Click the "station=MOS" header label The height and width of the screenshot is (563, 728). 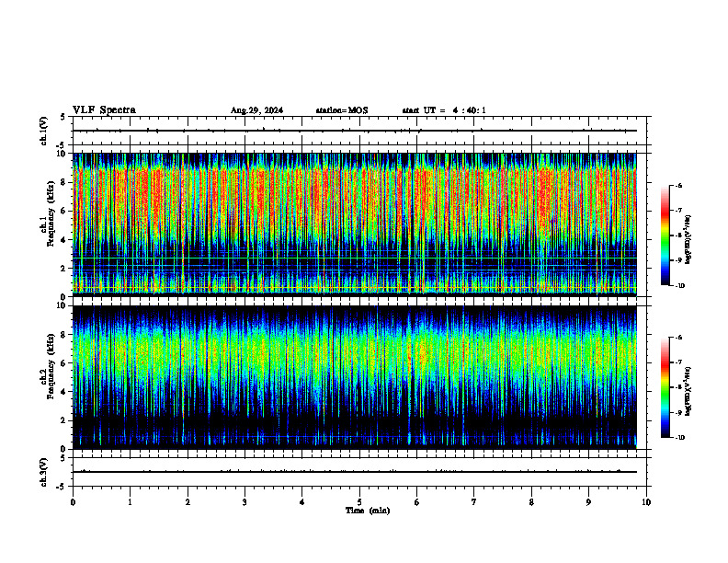tap(342, 110)
